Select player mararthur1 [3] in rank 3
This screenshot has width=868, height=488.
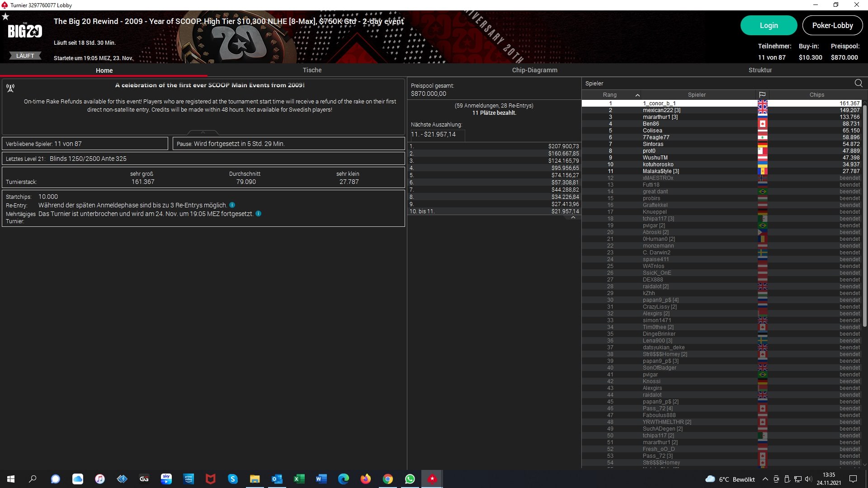click(722, 117)
